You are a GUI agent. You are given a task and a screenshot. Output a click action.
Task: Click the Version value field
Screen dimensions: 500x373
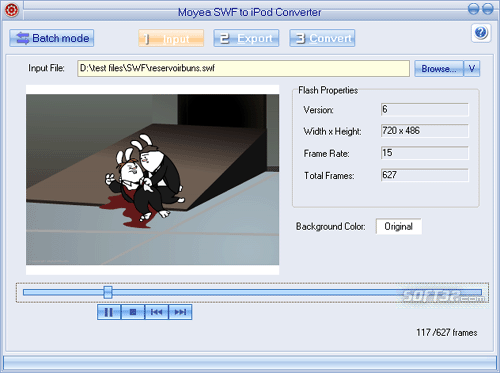pyautogui.click(x=425, y=109)
